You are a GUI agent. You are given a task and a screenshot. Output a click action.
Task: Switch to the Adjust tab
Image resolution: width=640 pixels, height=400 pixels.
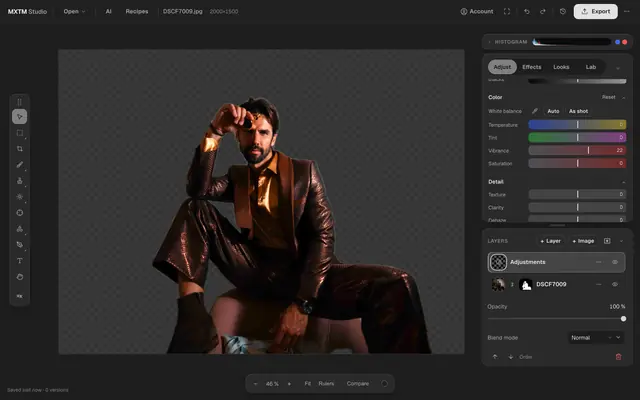point(502,67)
